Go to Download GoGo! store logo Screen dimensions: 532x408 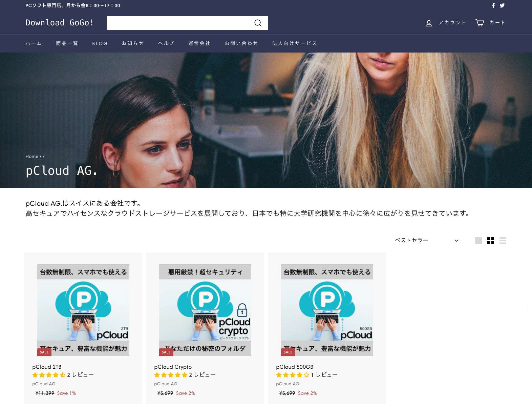click(60, 23)
